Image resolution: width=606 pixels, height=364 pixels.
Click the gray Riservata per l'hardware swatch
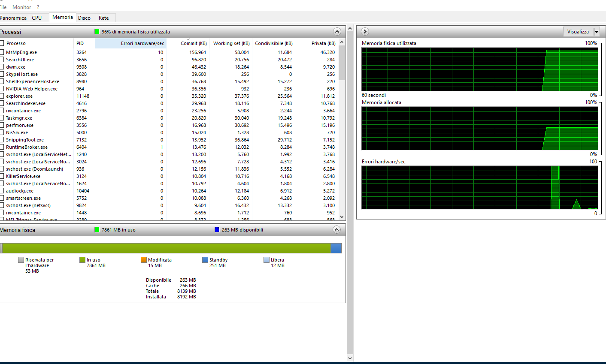coord(21,260)
